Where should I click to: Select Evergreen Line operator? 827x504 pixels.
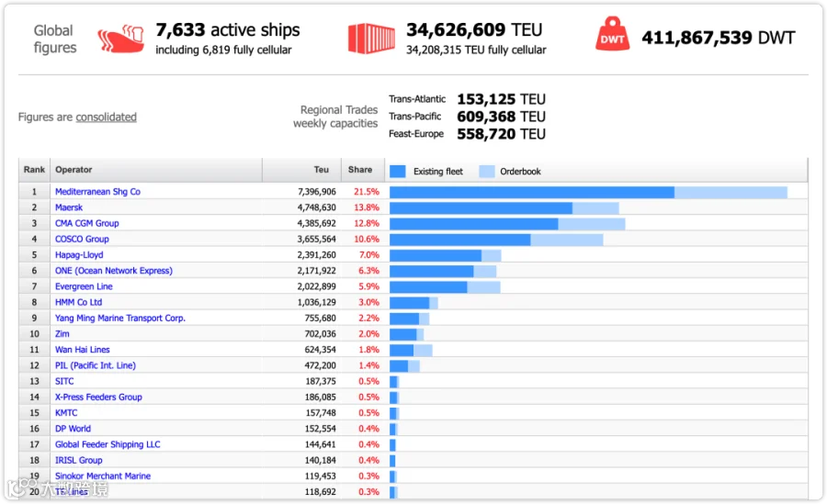(x=84, y=286)
